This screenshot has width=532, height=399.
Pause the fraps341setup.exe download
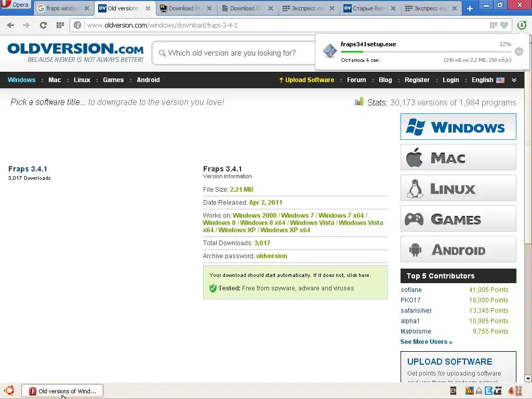pos(519,51)
